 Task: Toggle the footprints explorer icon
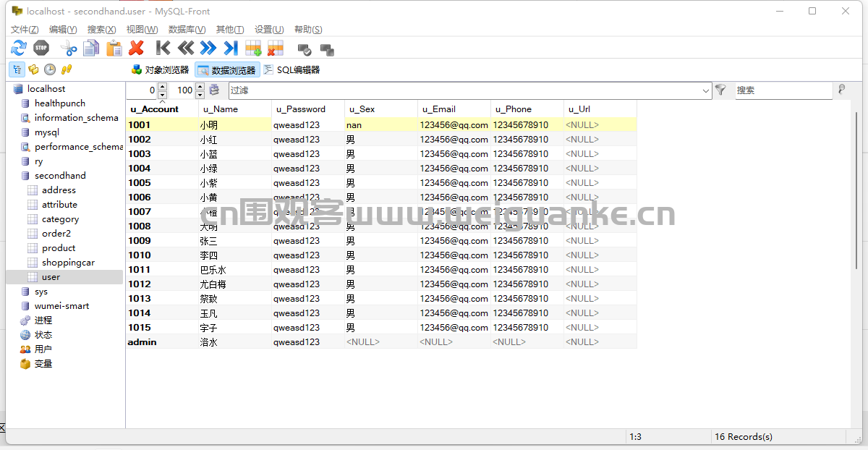[x=67, y=69]
